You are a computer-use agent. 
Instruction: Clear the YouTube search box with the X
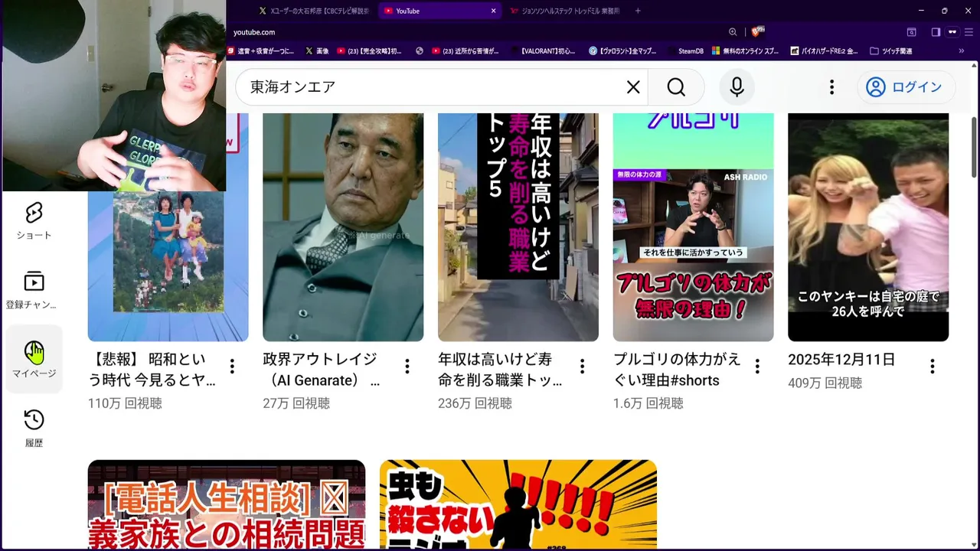pos(633,87)
